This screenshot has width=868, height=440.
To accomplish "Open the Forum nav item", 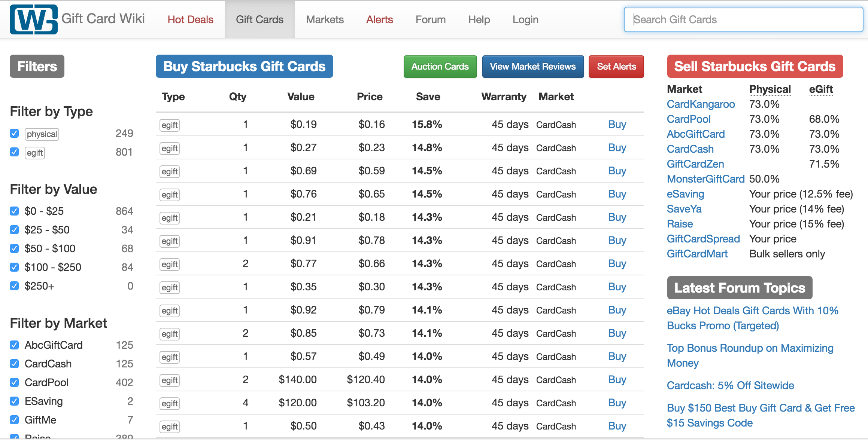I will point(431,19).
